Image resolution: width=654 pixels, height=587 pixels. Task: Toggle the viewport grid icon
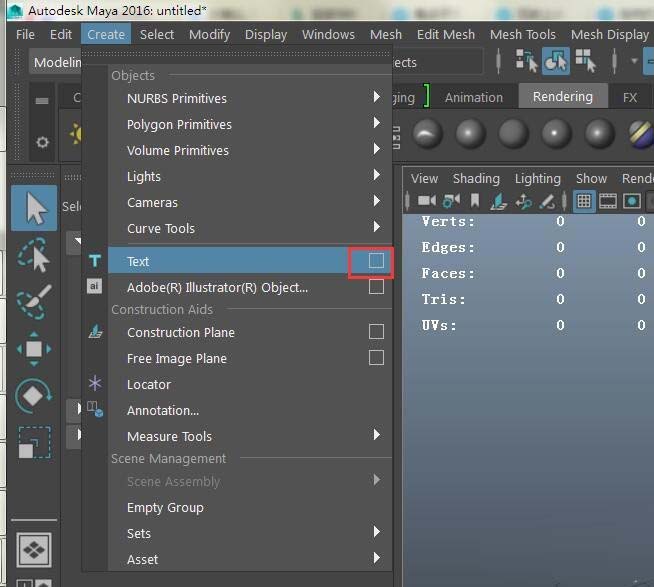click(584, 201)
